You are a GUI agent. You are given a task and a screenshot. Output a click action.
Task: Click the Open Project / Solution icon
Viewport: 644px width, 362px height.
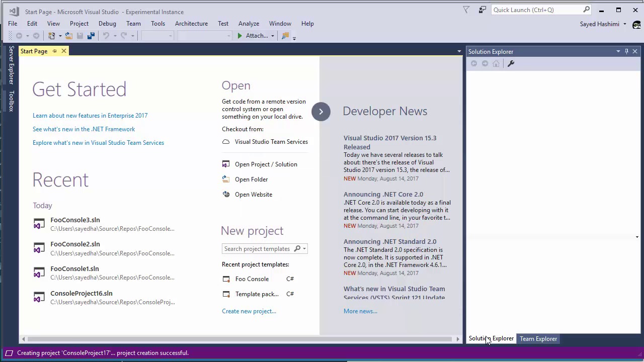[x=226, y=164]
